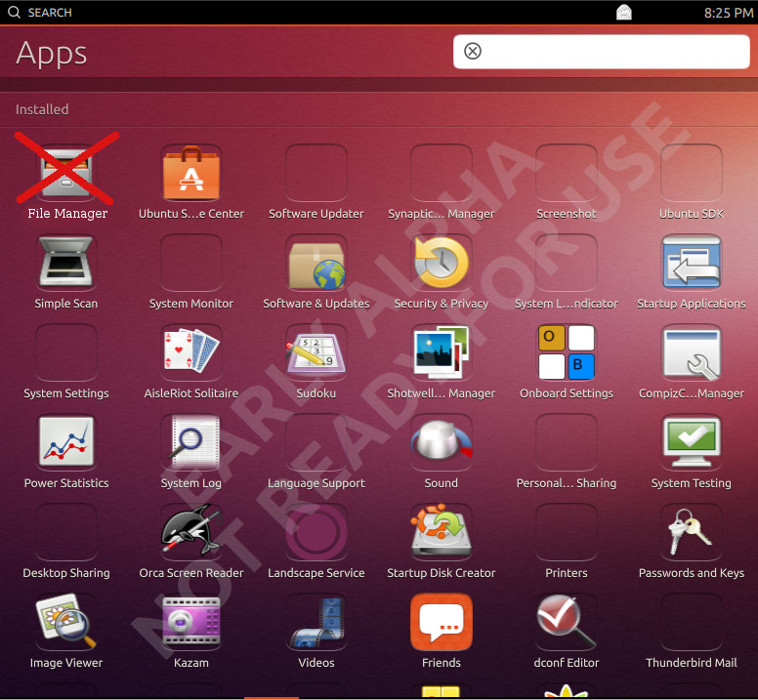This screenshot has height=700, width=758.
Task: Open Landscape Service
Action: pyautogui.click(x=316, y=532)
